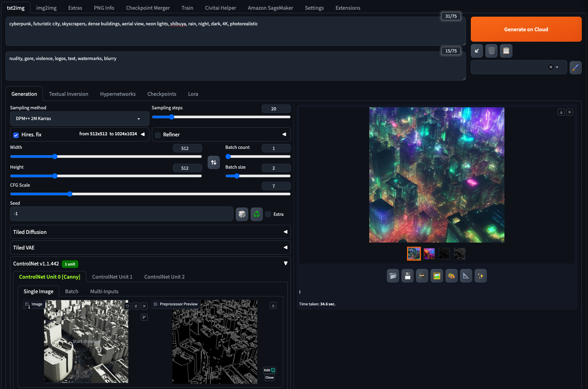Send image to inpaint with palette icon

451,276
